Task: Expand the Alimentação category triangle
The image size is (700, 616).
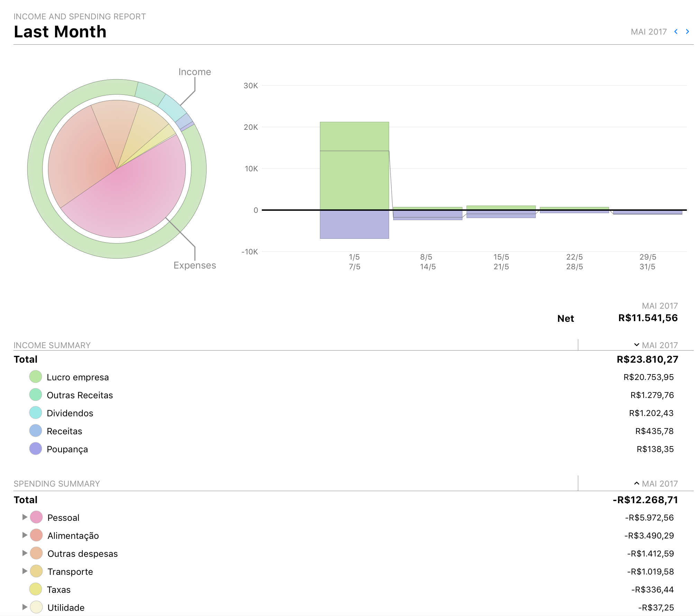Action: (25, 535)
